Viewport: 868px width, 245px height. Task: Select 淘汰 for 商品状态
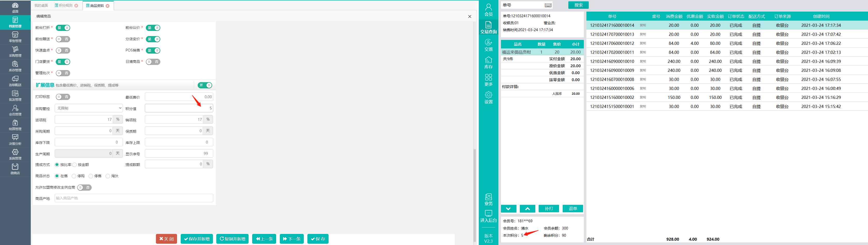tap(107, 176)
